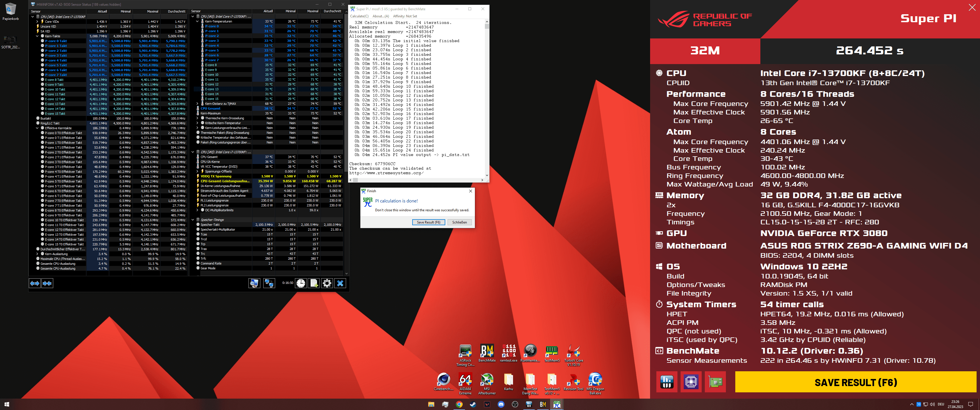Open the volume tray icon
The image size is (980, 410).
[932, 404]
